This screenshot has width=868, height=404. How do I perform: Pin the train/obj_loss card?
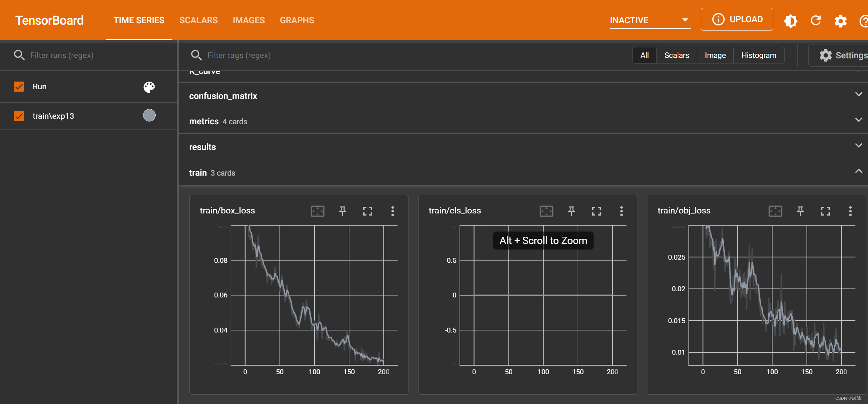(800, 211)
